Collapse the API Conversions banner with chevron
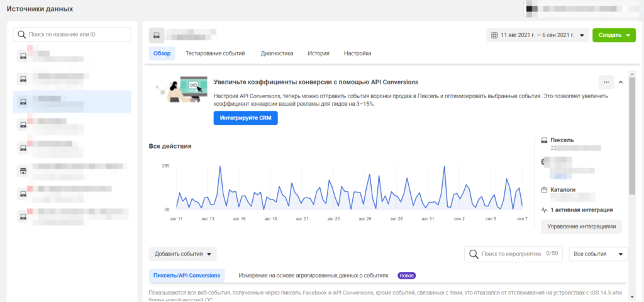 click(x=621, y=82)
